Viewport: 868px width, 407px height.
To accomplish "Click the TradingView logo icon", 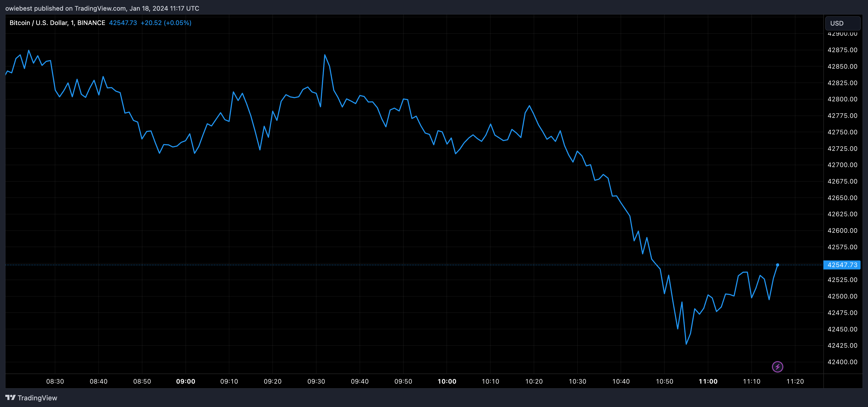I will [10, 398].
